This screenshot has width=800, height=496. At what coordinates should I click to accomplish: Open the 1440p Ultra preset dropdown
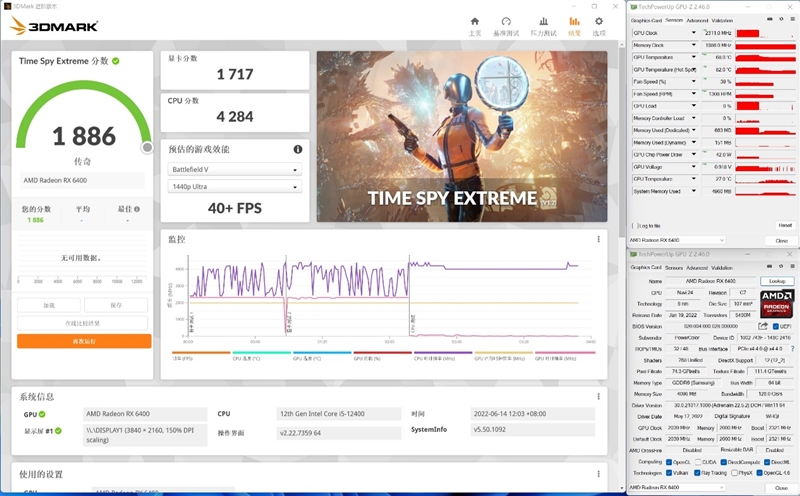tap(235, 187)
